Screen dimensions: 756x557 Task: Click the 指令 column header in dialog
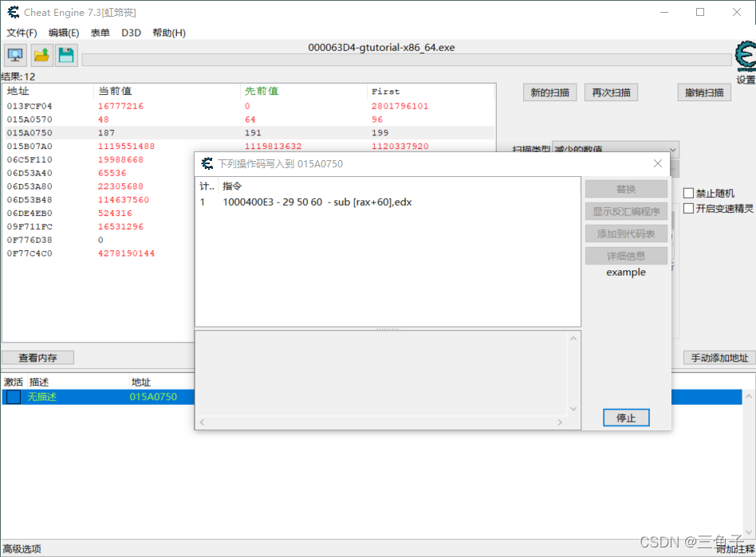[x=400, y=186]
